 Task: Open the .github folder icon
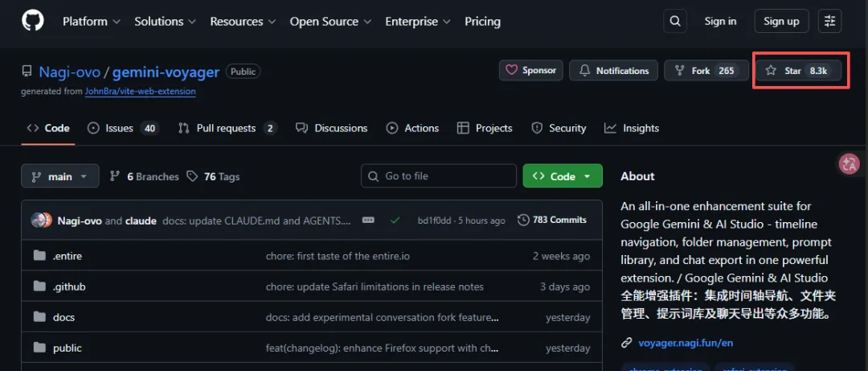click(39, 286)
